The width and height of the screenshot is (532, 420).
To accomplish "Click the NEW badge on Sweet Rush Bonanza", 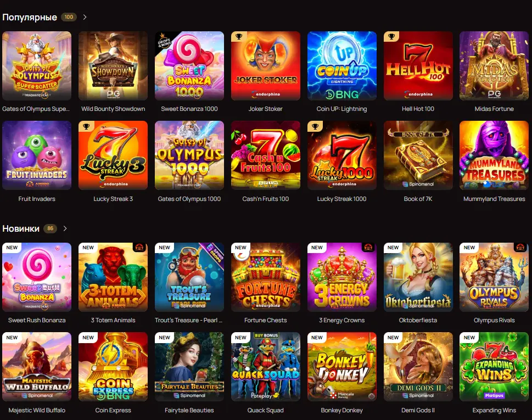I will pyautogui.click(x=12, y=248).
